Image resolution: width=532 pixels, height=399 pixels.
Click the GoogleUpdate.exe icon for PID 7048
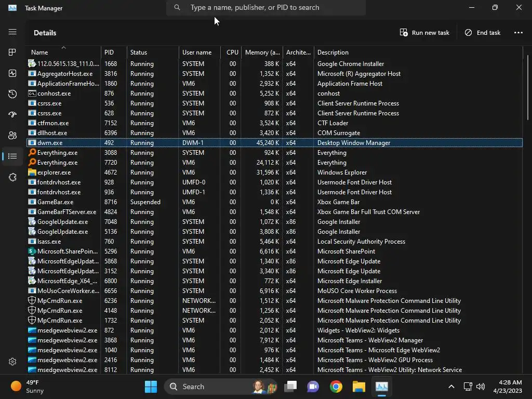click(x=32, y=221)
